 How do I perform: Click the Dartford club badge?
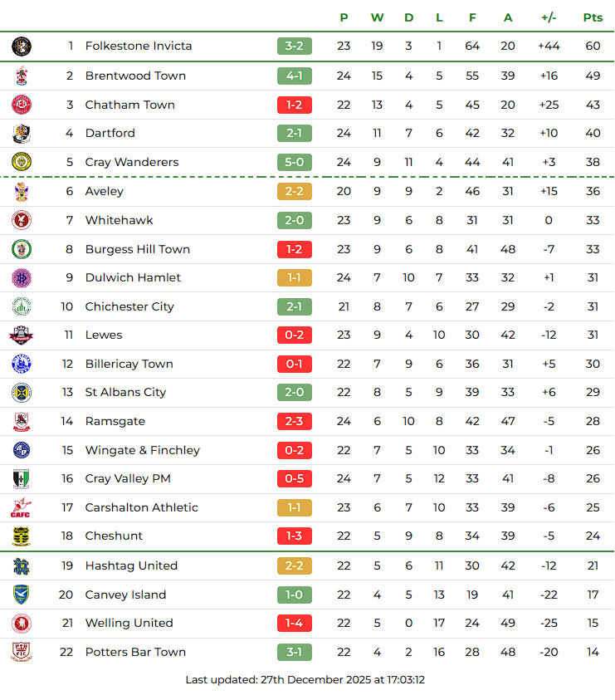tap(22, 133)
